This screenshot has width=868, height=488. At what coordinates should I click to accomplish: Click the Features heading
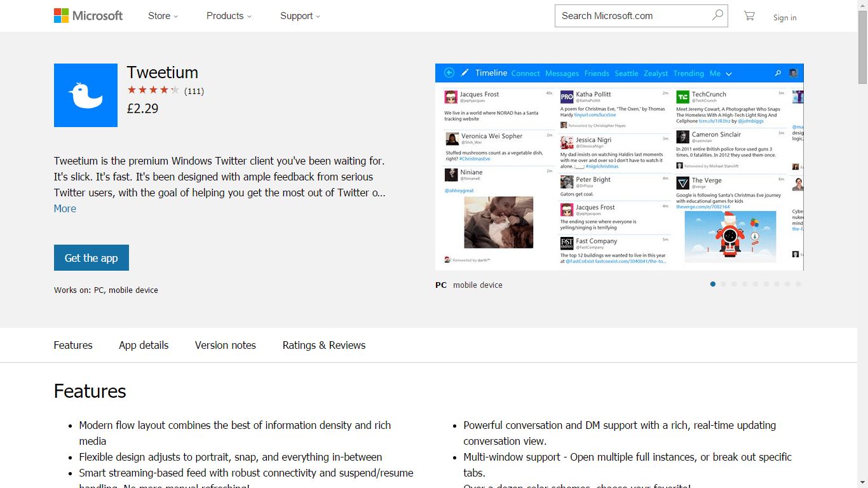[90, 391]
